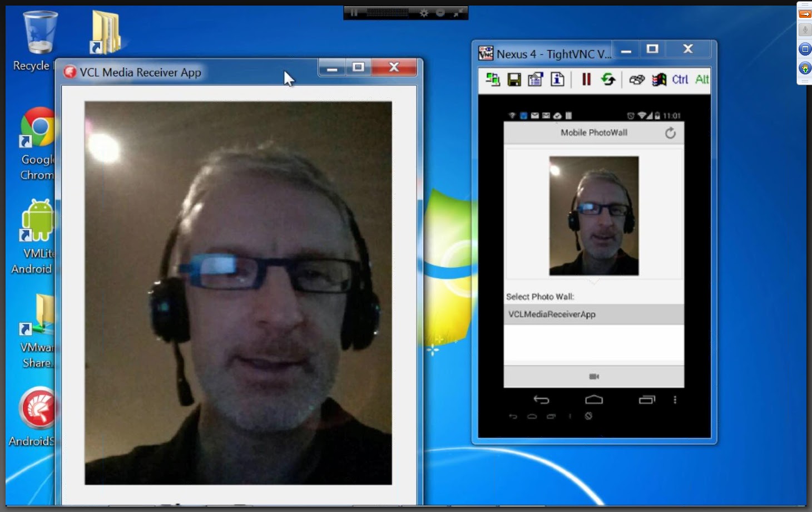Click the minus circle in top recording bar
The width and height of the screenshot is (812, 512).
pyautogui.click(x=440, y=13)
